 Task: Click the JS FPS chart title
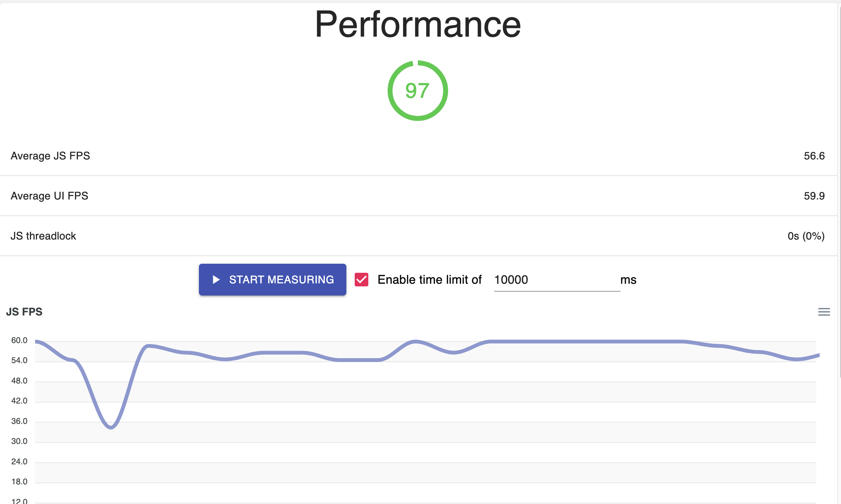[24, 312]
